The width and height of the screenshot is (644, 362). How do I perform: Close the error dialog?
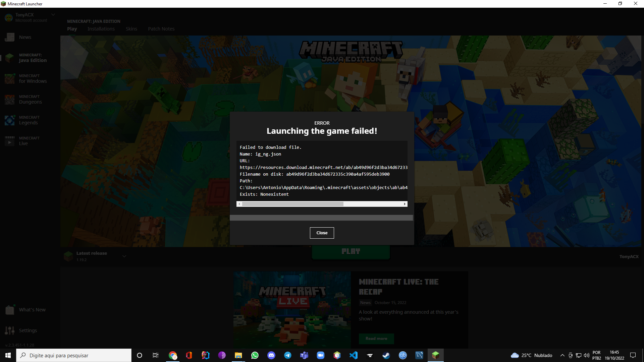(322, 233)
